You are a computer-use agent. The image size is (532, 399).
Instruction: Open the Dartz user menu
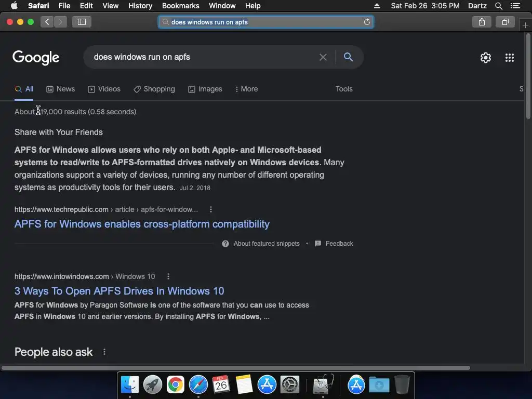coord(477,6)
